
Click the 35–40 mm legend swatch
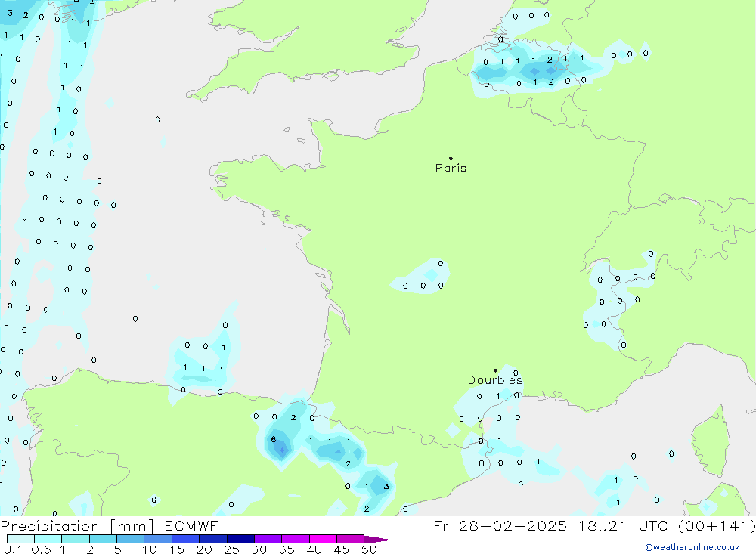(x=296, y=539)
